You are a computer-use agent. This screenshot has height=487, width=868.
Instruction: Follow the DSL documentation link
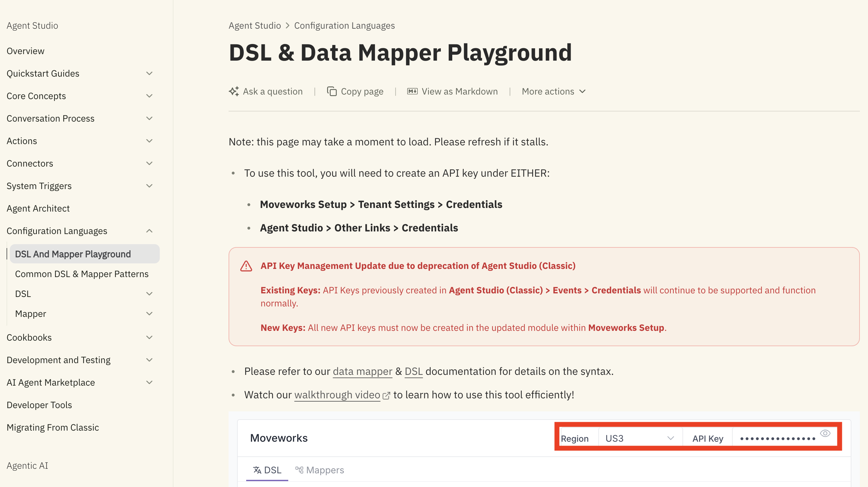click(x=413, y=371)
